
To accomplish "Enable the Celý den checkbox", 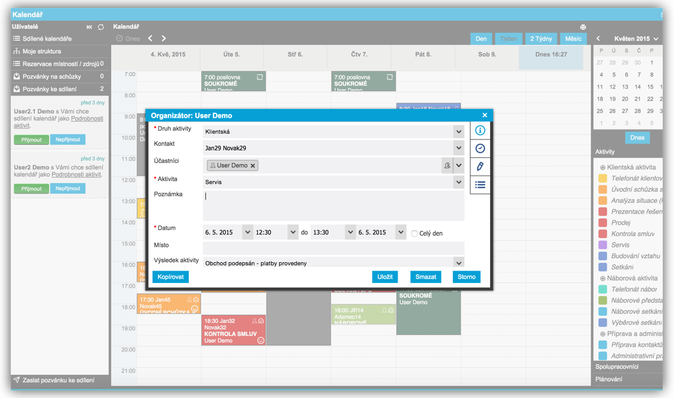I will (x=414, y=233).
